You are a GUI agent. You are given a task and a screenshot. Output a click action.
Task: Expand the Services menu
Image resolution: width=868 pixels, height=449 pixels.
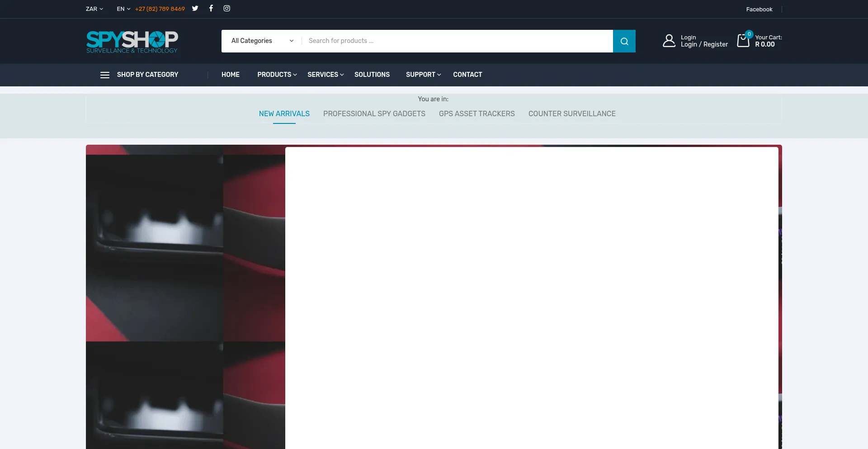(325, 75)
